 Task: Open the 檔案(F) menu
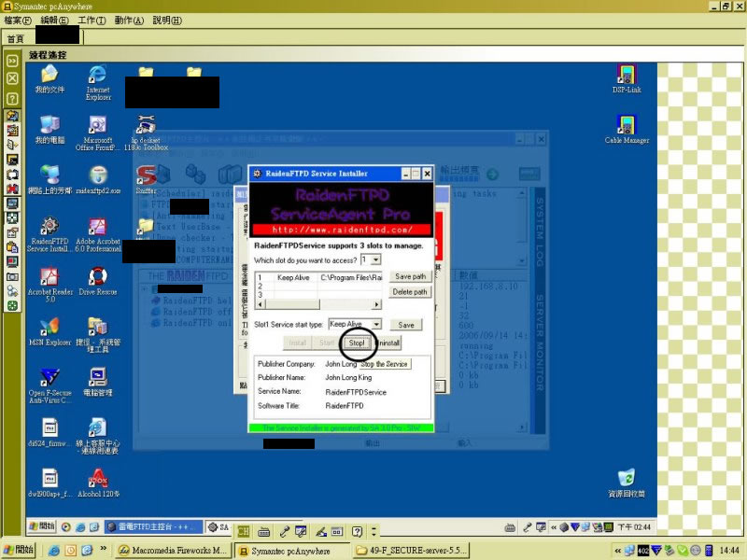(18, 21)
